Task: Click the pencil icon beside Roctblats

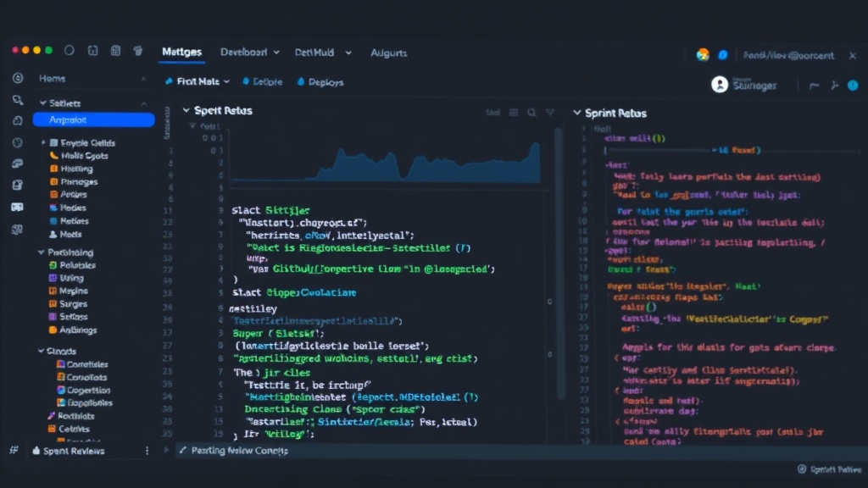Action: coord(52,415)
